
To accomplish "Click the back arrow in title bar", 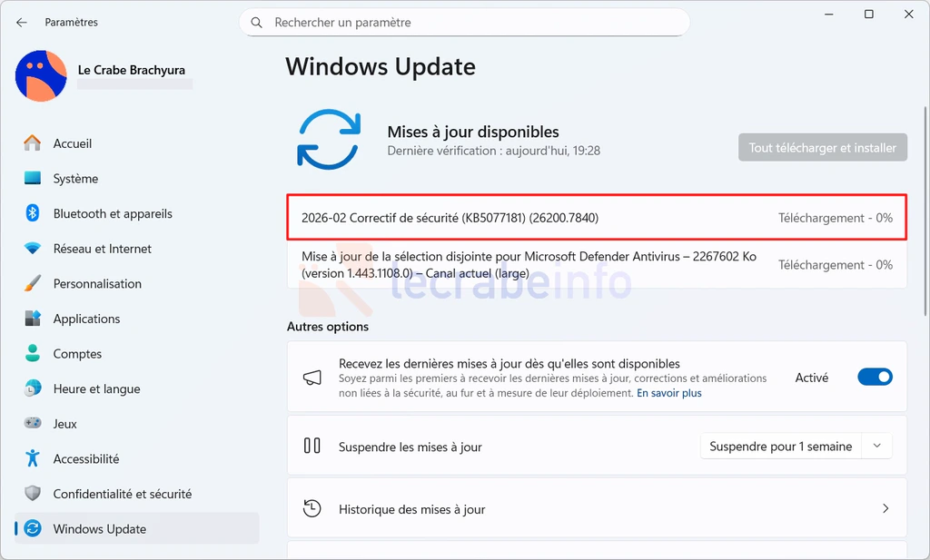I will (22, 22).
